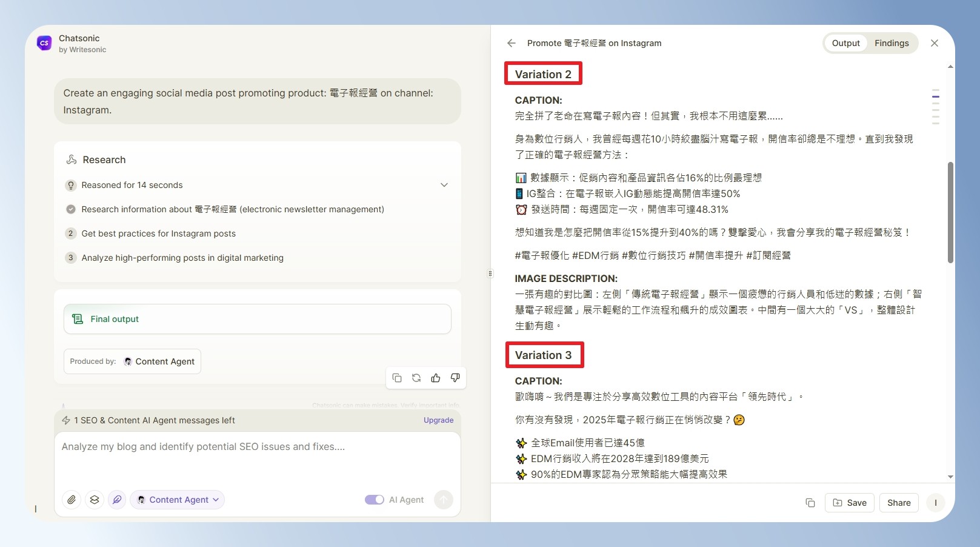The width and height of the screenshot is (980, 547).
Task: Click the purple feather icon in input bar
Action: (x=117, y=500)
